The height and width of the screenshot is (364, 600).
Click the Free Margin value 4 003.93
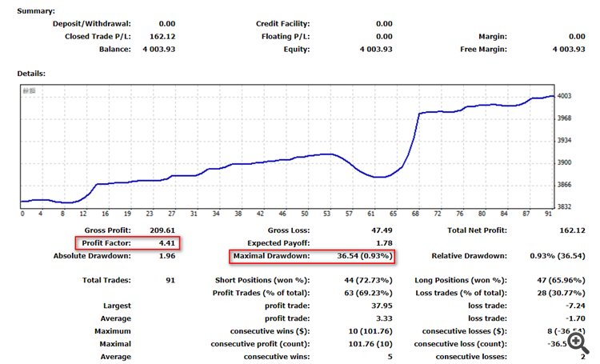coord(569,49)
